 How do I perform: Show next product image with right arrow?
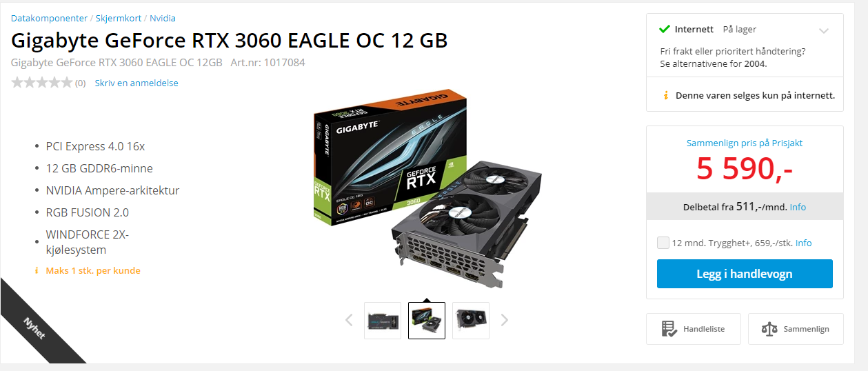pos(504,320)
